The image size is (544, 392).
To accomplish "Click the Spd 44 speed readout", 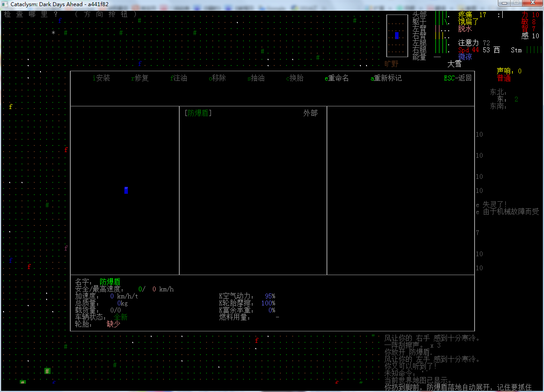I will coord(468,50).
